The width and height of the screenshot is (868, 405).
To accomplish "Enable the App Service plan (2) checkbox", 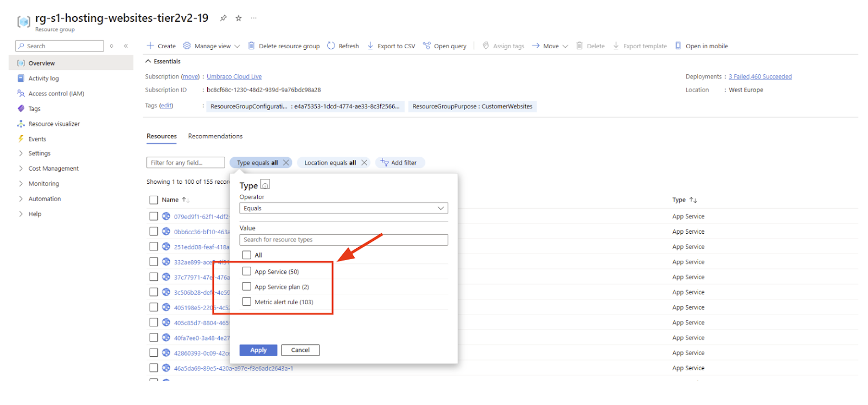I will coord(247,287).
